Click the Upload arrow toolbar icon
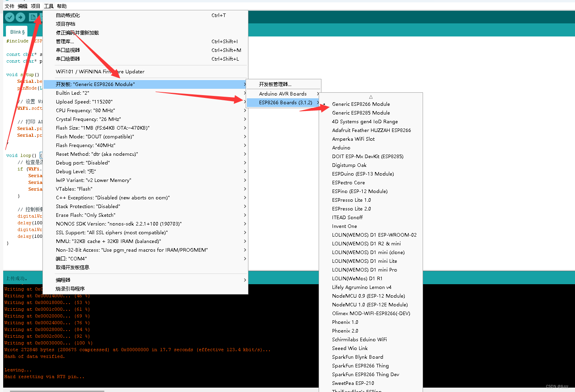 [x=21, y=17]
